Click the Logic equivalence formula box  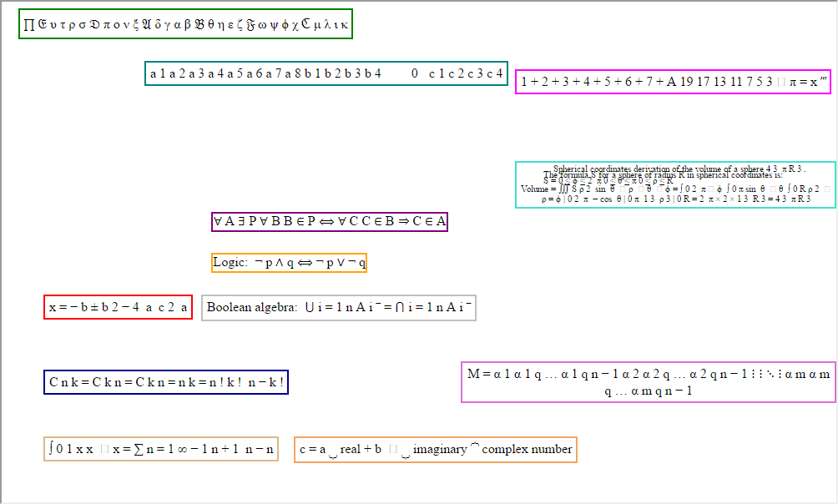pos(289,262)
